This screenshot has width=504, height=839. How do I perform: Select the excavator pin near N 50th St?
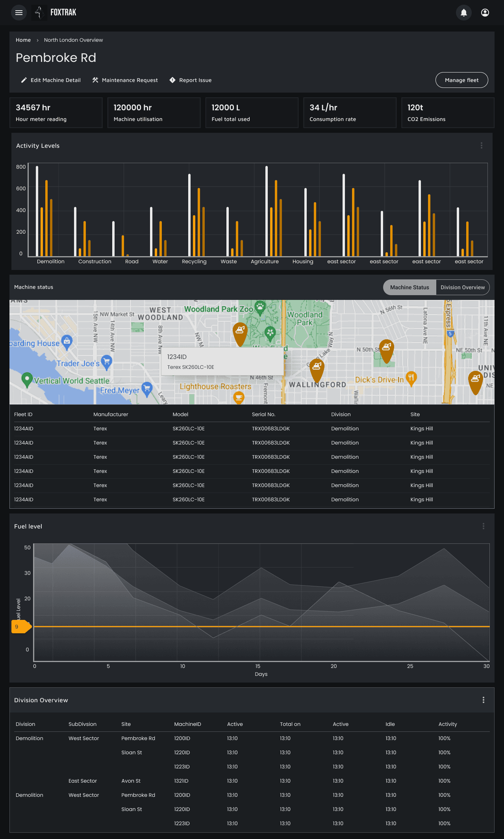(386, 351)
